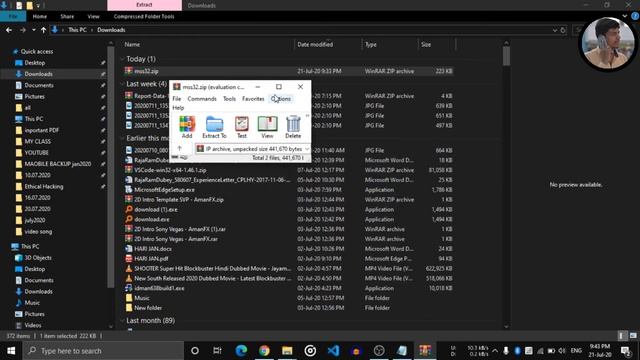
Task: Open the Compressed Folder Tools tab
Action: 144,16
